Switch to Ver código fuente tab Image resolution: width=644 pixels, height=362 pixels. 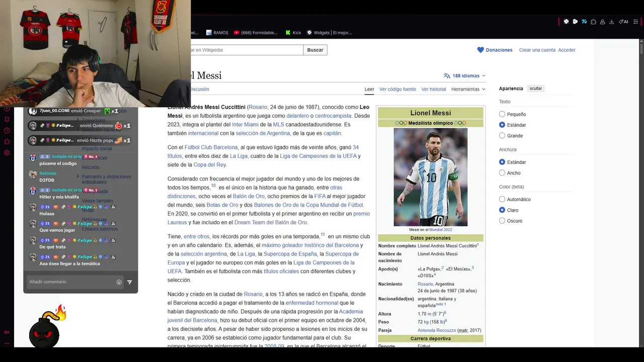click(x=397, y=89)
